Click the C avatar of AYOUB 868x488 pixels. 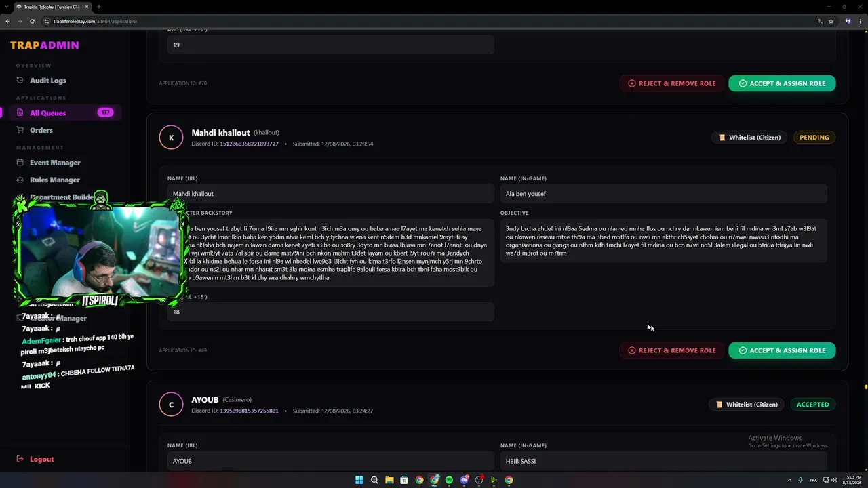pos(171,405)
